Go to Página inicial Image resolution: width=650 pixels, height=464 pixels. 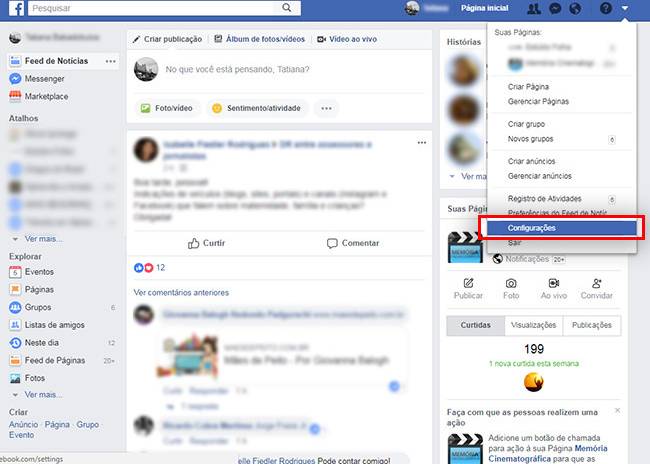tap(484, 8)
